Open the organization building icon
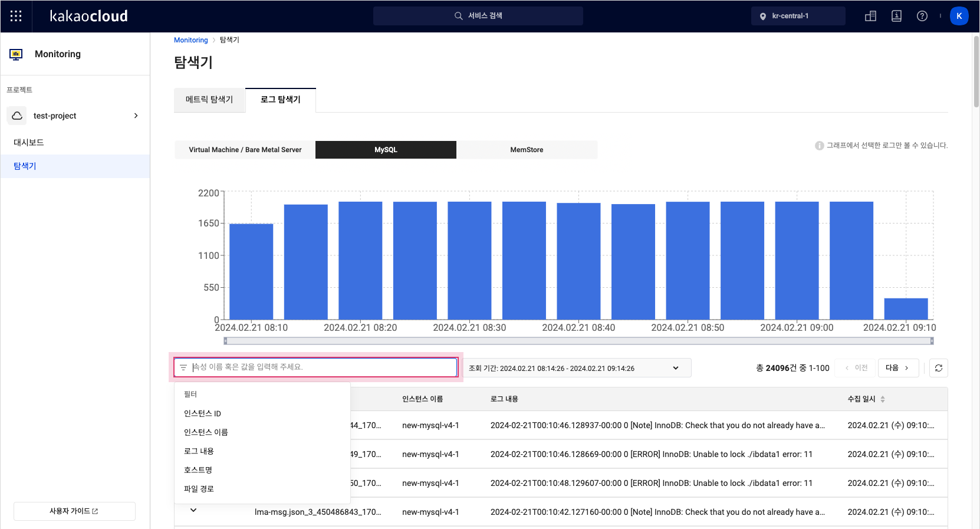The height and width of the screenshot is (529, 980). 870,16
